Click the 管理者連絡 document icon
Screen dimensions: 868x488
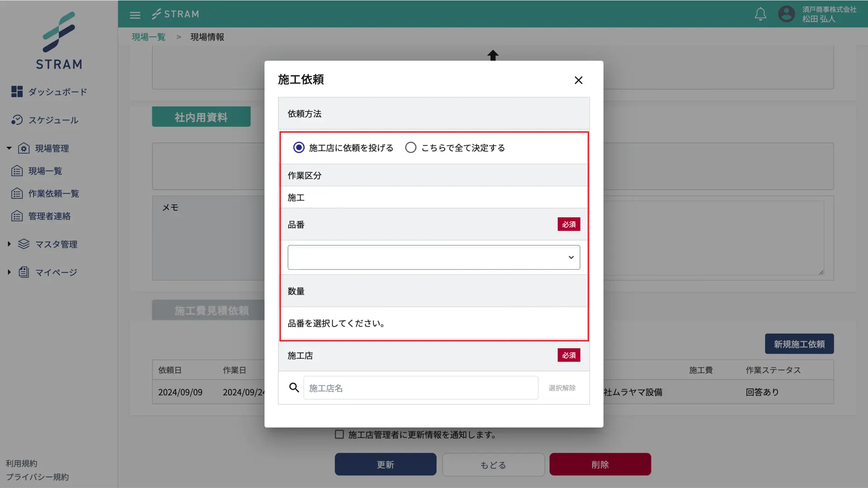pos(16,216)
